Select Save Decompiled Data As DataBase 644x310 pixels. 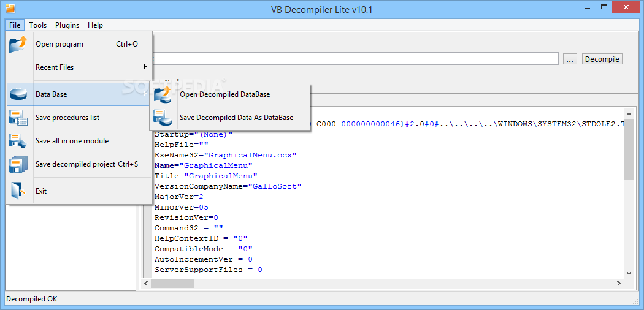tap(229, 118)
